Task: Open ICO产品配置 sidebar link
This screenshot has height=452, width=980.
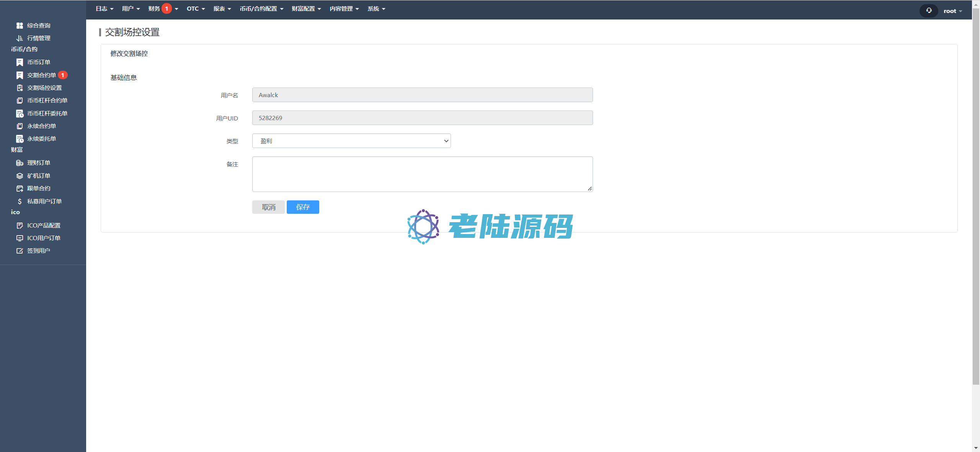Action: (44, 226)
